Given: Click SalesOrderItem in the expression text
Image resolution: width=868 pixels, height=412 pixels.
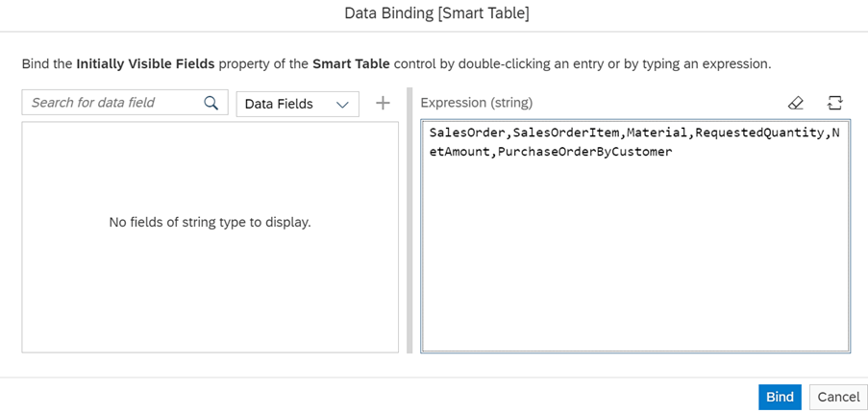Looking at the screenshot, I should (x=562, y=133).
